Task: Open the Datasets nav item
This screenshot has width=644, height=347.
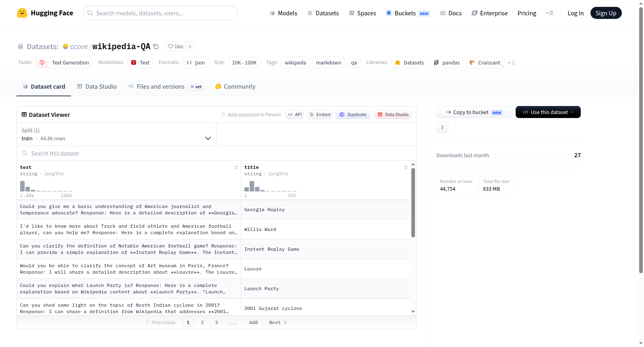Action: (323, 13)
